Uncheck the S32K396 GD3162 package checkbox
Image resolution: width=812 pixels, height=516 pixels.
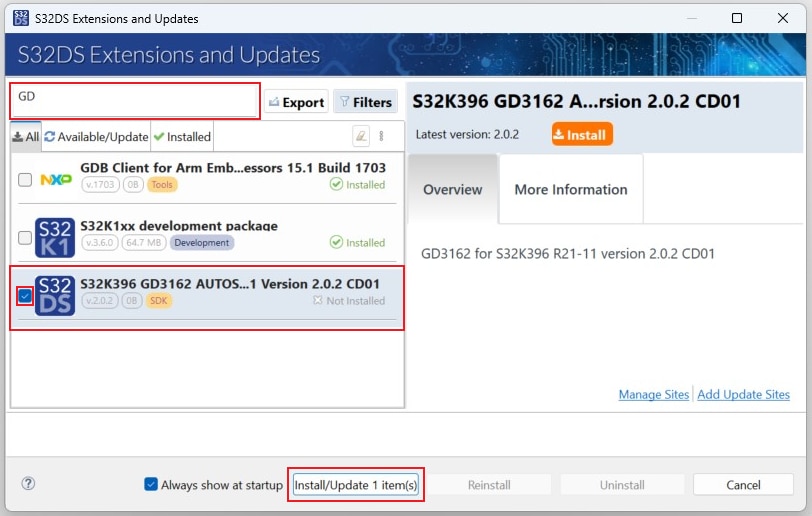tap(25, 296)
